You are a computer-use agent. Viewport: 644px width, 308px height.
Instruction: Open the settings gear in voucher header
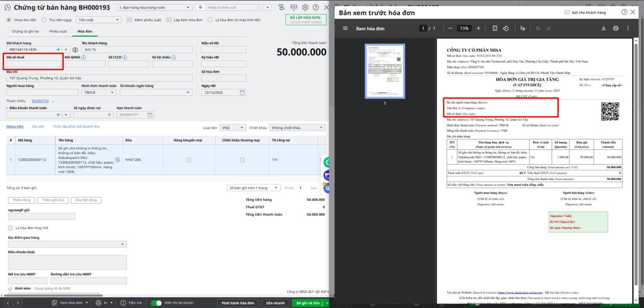tap(305, 8)
